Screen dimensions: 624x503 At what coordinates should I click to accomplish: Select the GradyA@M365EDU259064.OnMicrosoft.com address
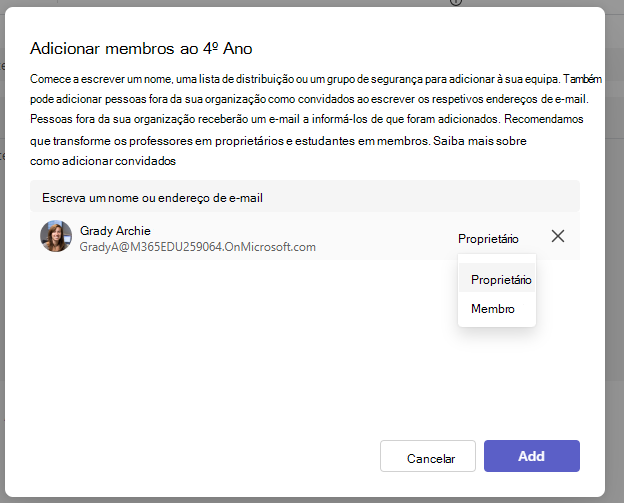(197, 247)
